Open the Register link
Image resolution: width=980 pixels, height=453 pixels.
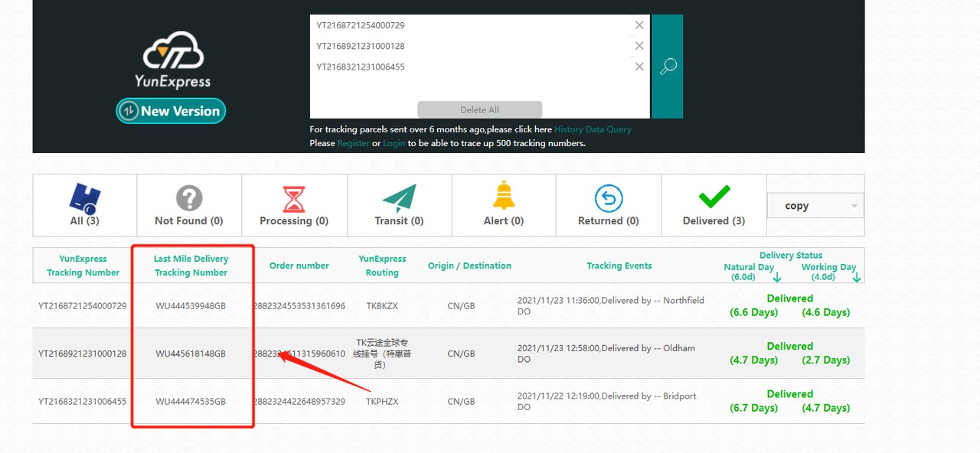pos(354,143)
